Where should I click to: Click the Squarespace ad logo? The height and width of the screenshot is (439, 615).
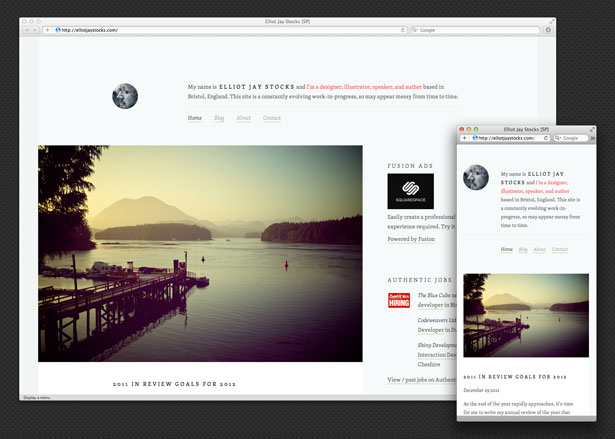410,191
